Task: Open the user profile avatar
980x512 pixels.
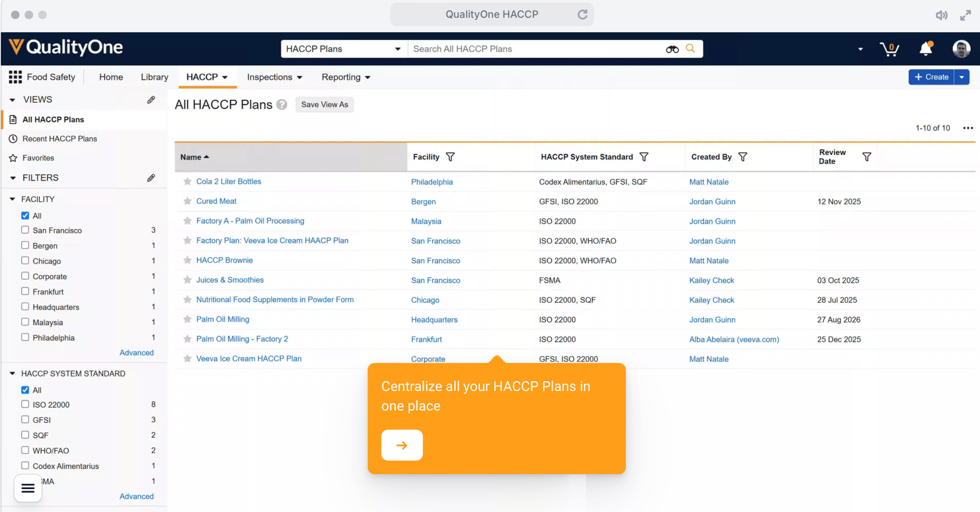Action: coord(961,49)
